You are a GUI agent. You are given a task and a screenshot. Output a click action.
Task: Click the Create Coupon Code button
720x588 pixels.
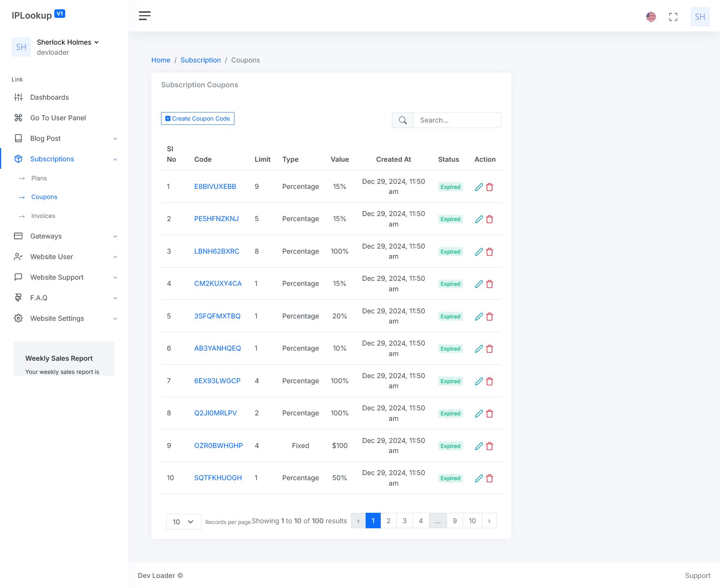click(198, 119)
